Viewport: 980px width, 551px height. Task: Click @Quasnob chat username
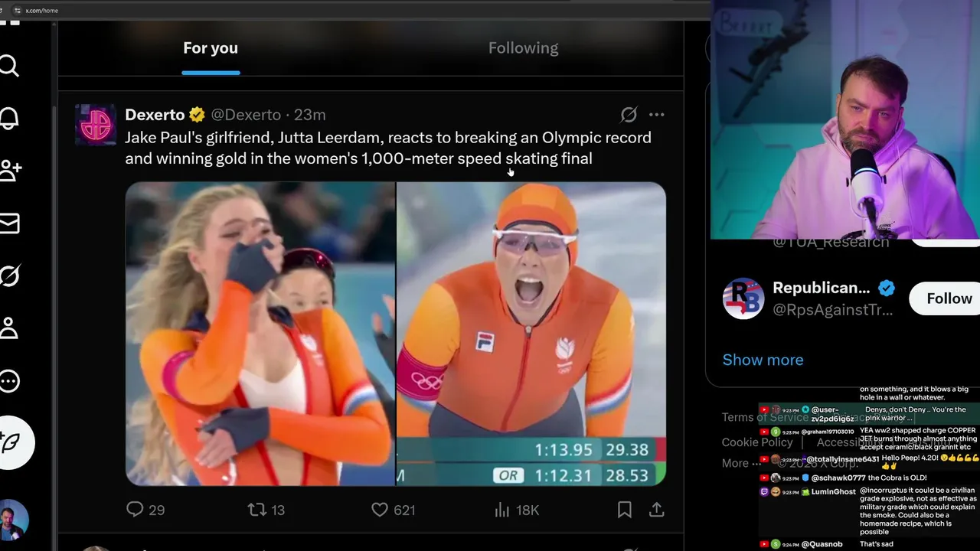click(x=822, y=544)
